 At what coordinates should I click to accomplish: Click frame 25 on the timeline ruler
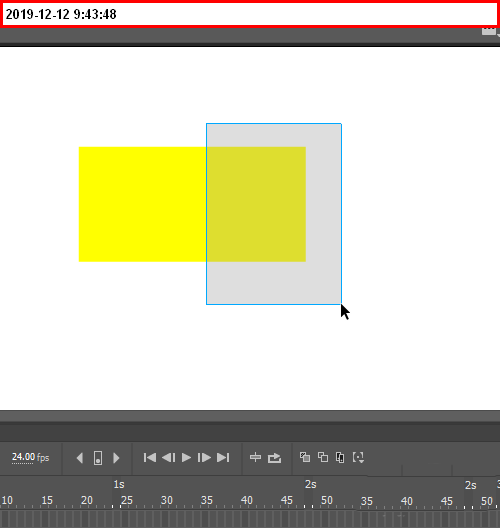[x=127, y=500]
